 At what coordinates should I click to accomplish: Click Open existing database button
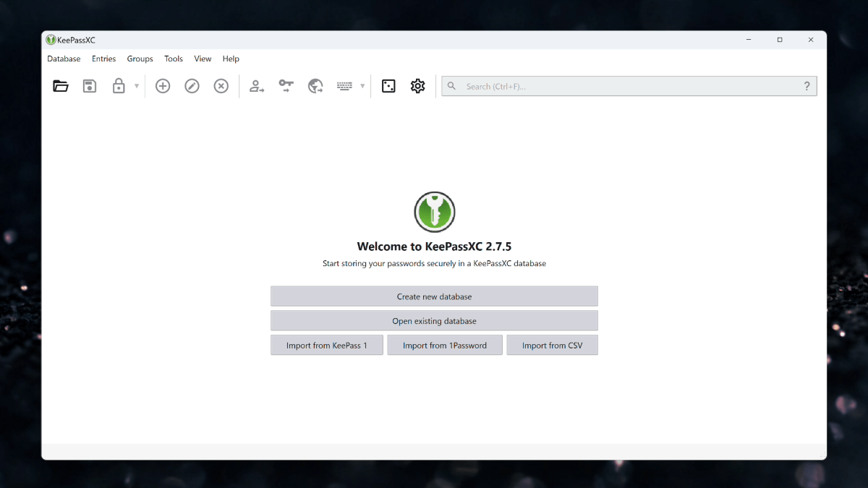pos(434,321)
